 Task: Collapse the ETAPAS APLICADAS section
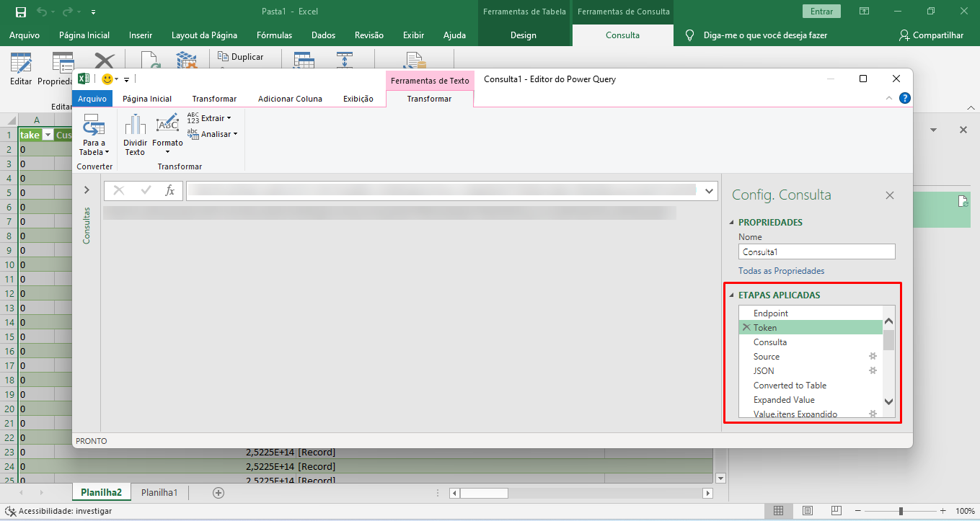tap(732, 295)
